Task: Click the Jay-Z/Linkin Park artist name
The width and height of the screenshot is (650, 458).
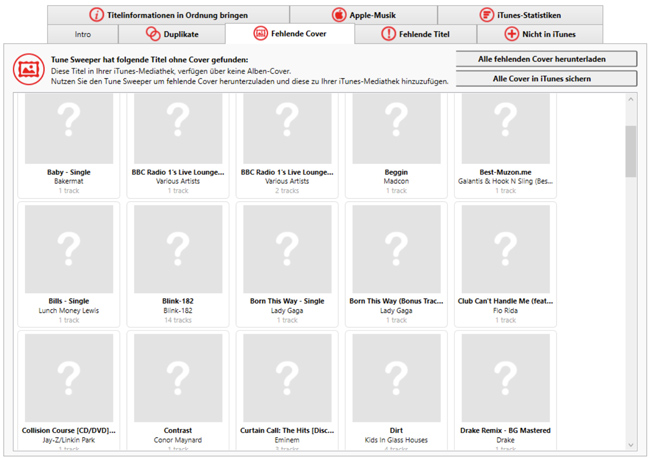Action: click(x=69, y=440)
